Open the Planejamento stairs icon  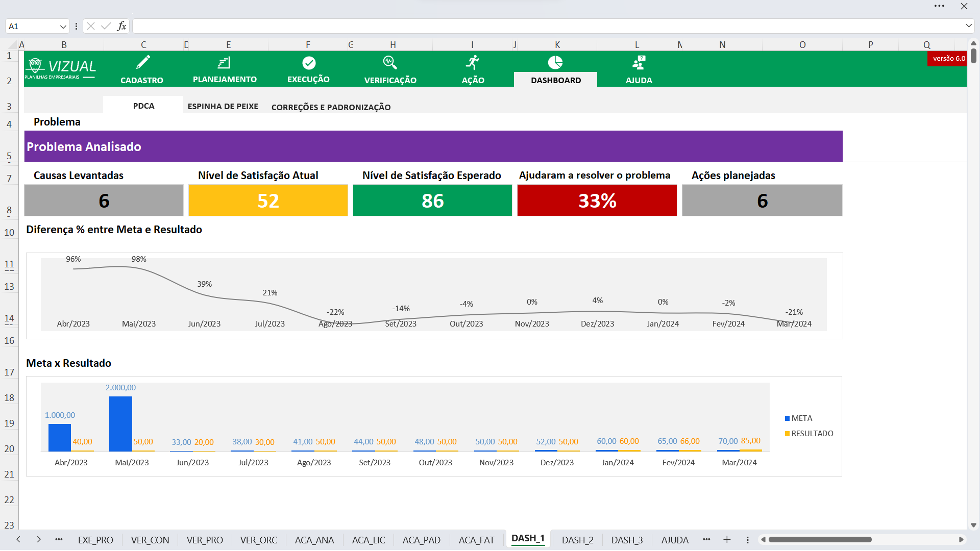click(224, 63)
